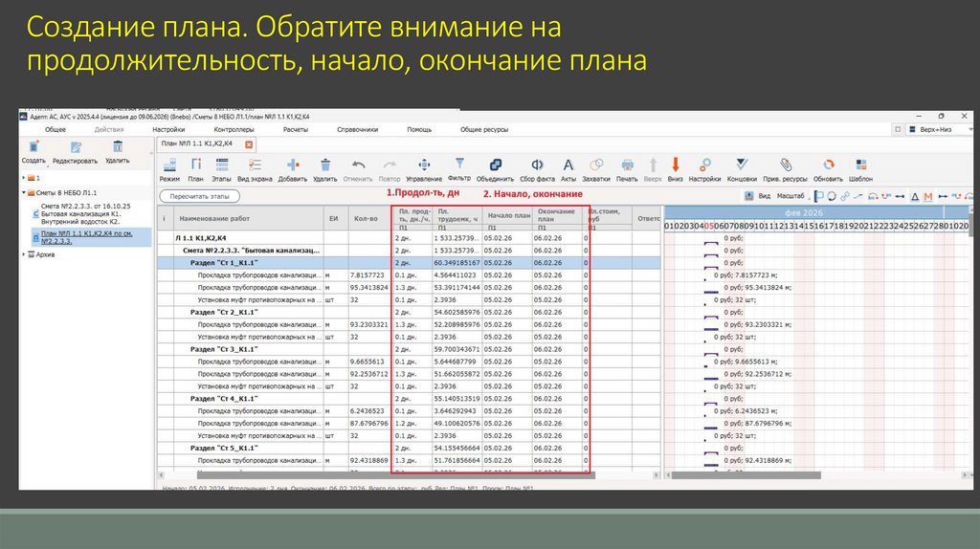
Task: Click the Печать printer icon
Action: coord(627,165)
